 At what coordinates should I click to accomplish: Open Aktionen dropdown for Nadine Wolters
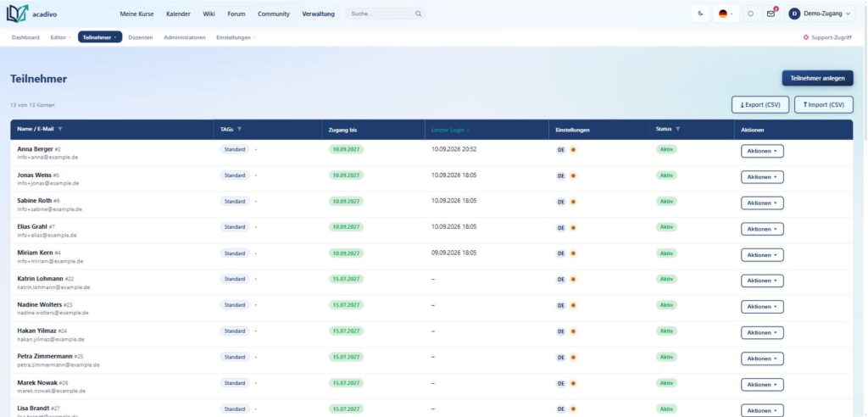[x=762, y=307]
